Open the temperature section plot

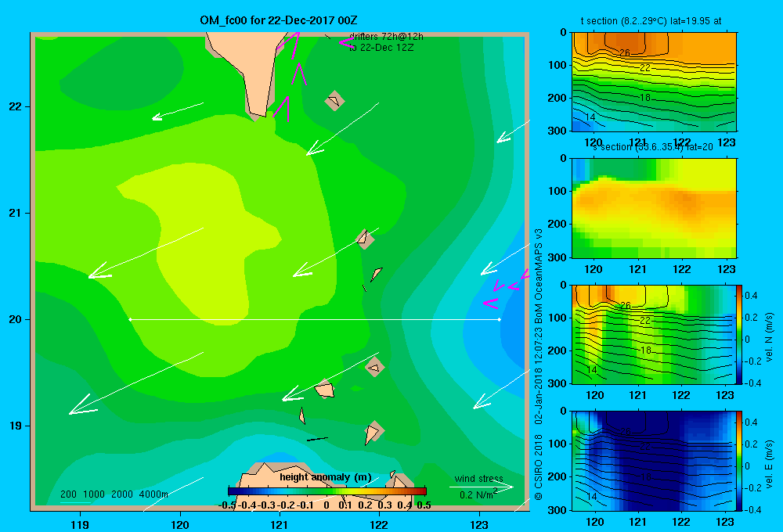[654, 81]
